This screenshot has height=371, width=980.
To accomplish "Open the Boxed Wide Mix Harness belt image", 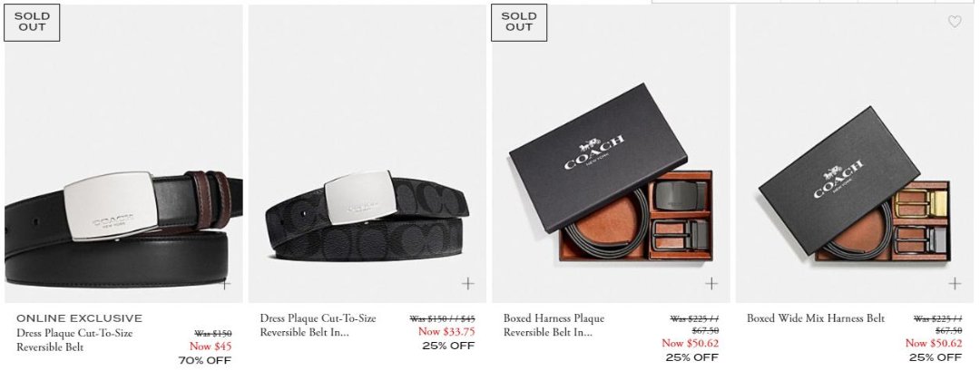I will tap(855, 153).
